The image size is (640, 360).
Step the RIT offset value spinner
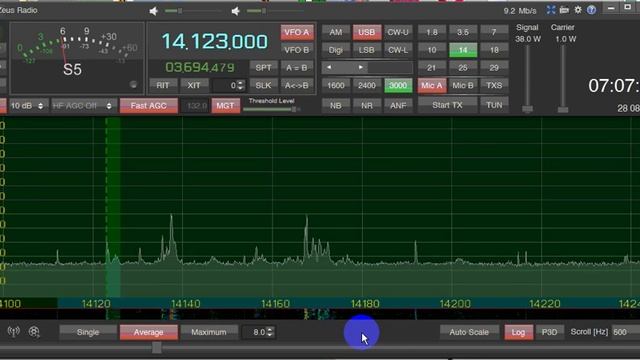240,85
